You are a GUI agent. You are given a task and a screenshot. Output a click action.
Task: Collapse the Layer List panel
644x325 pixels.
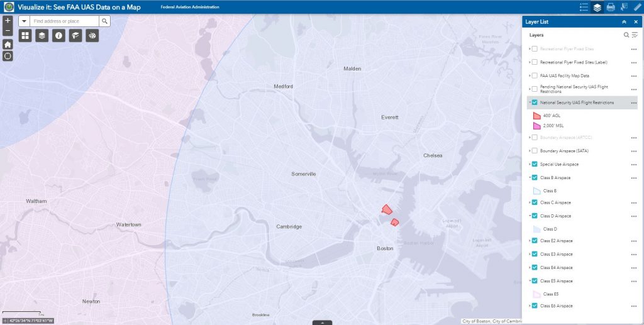(625, 22)
